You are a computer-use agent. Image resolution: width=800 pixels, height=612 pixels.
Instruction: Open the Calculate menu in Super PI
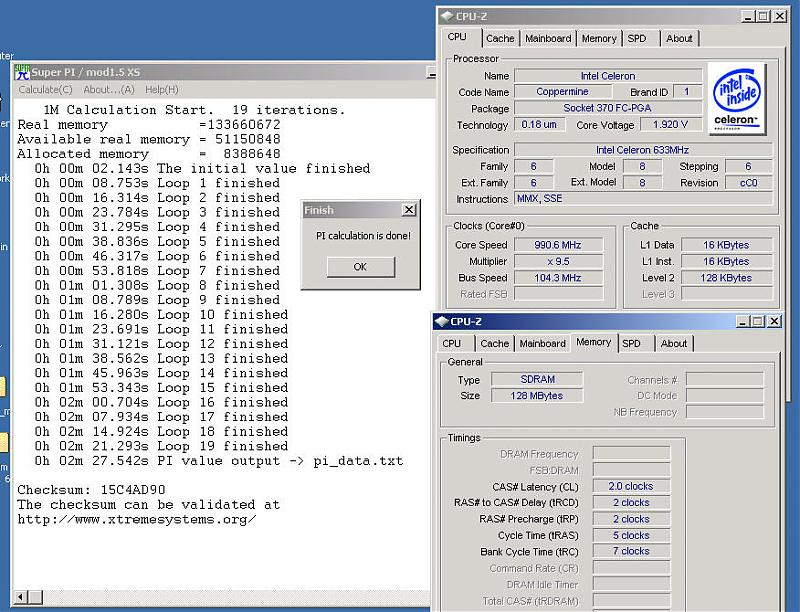point(45,90)
